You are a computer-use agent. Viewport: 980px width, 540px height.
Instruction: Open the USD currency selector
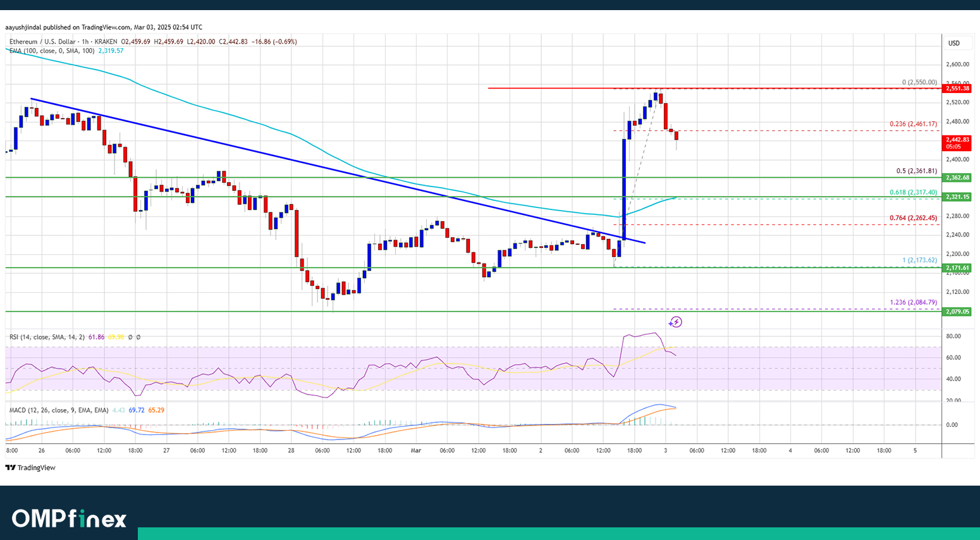953,43
